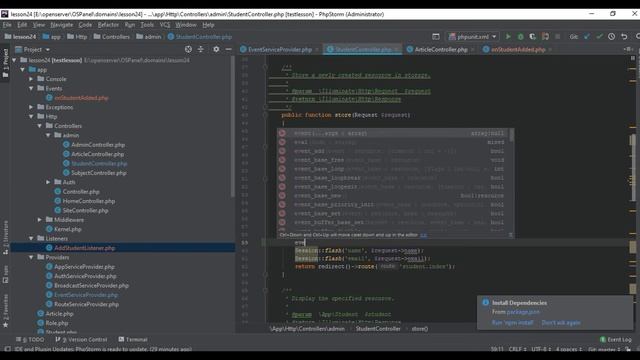
Task: Run with coverage shield icon
Action: (x=533, y=37)
